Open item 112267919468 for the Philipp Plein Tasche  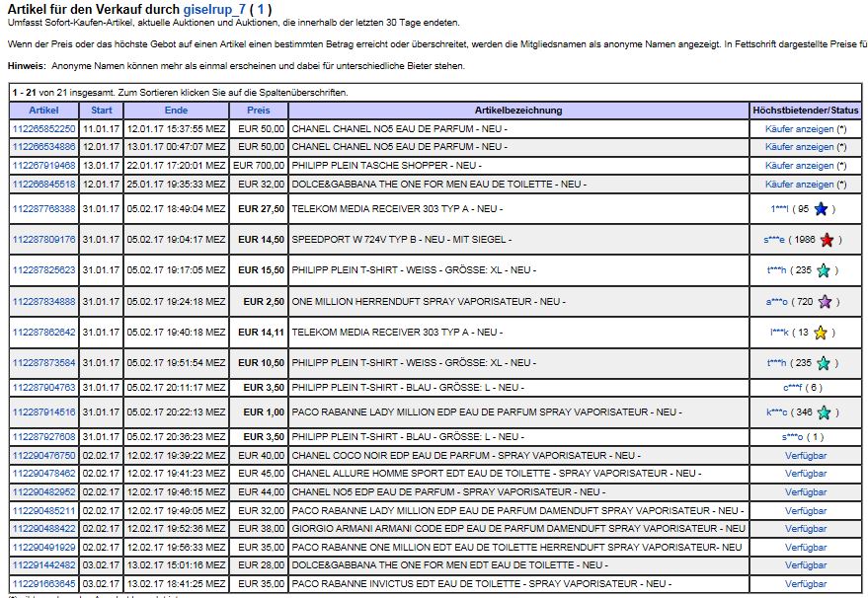pyautogui.click(x=43, y=166)
